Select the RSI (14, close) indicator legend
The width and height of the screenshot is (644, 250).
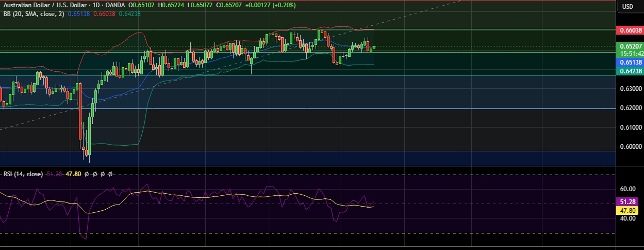(x=23, y=174)
